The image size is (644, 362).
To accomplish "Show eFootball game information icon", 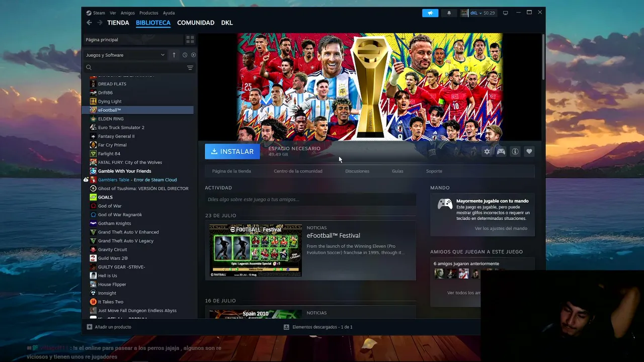I will click(515, 151).
